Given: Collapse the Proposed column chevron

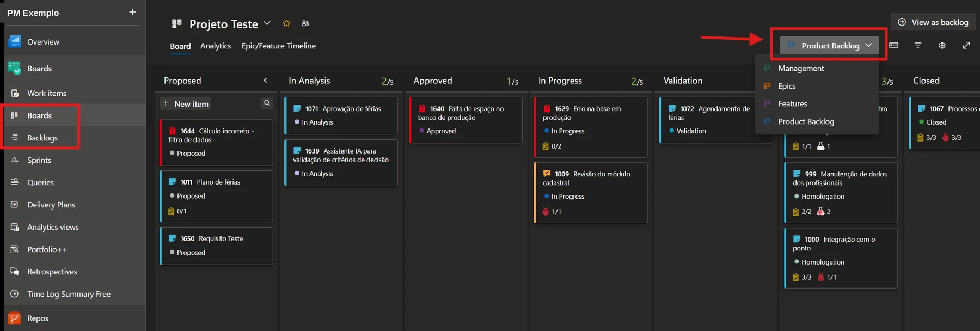Looking at the screenshot, I should [265, 81].
